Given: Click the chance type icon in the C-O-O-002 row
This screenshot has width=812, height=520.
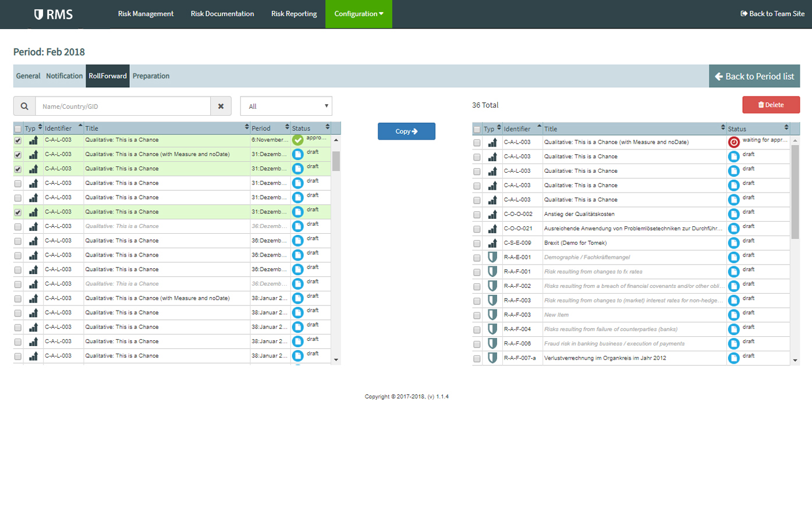Looking at the screenshot, I should click(492, 215).
